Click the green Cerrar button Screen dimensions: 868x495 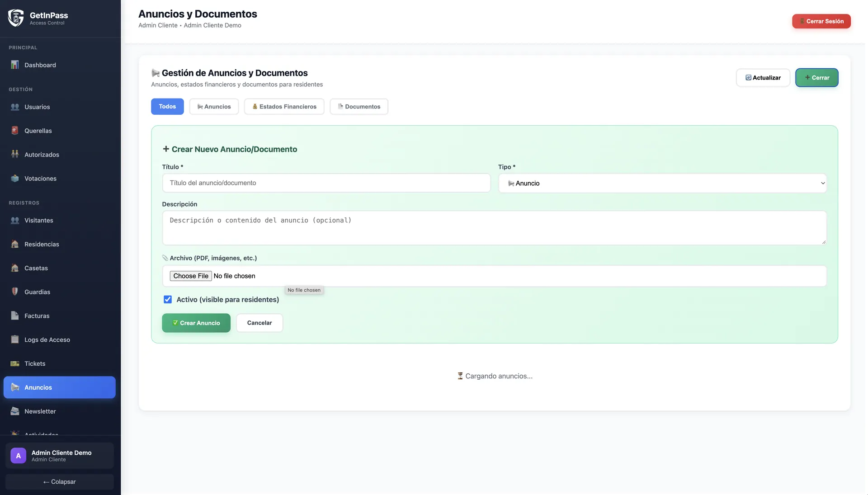[817, 78]
